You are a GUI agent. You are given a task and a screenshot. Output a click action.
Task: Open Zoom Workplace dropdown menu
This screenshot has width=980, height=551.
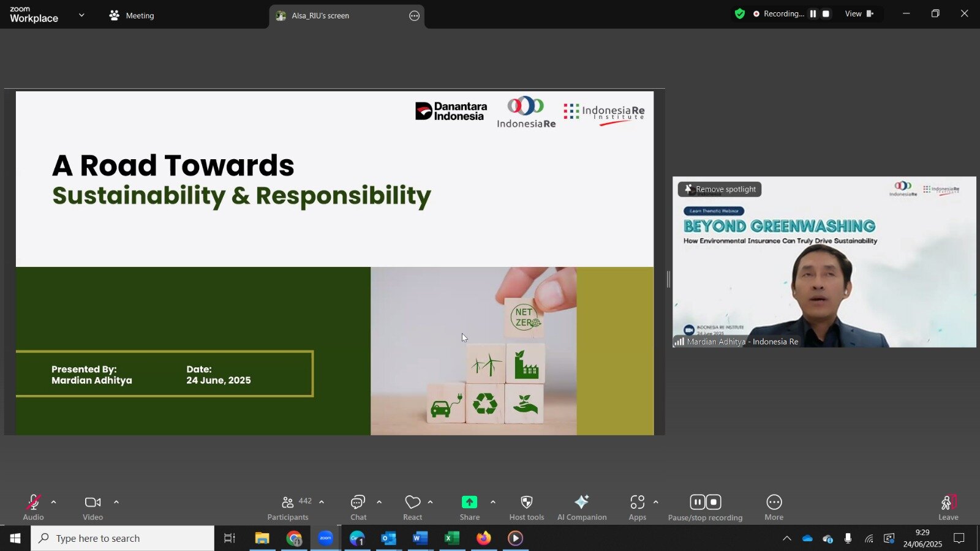click(81, 15)
